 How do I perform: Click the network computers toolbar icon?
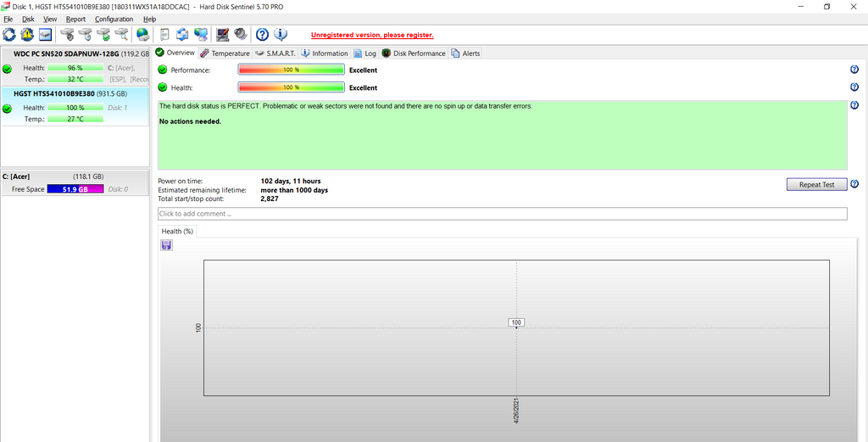point(201,35)
